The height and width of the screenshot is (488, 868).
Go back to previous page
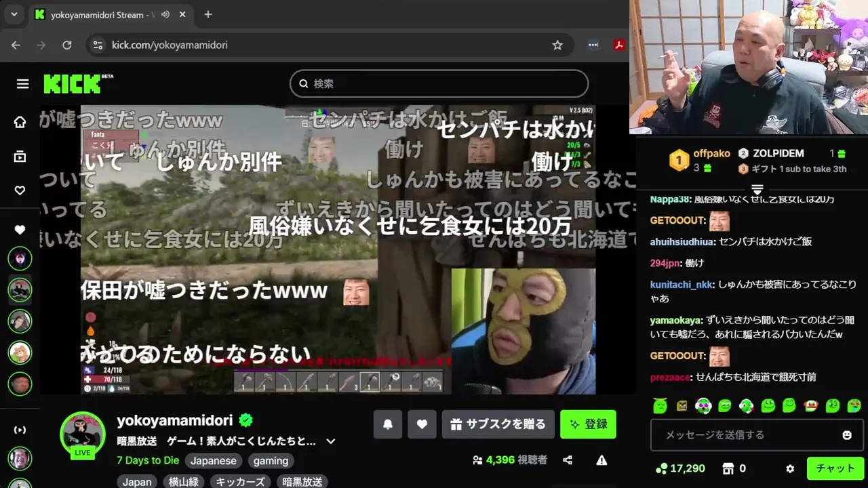tap(16, 45)
